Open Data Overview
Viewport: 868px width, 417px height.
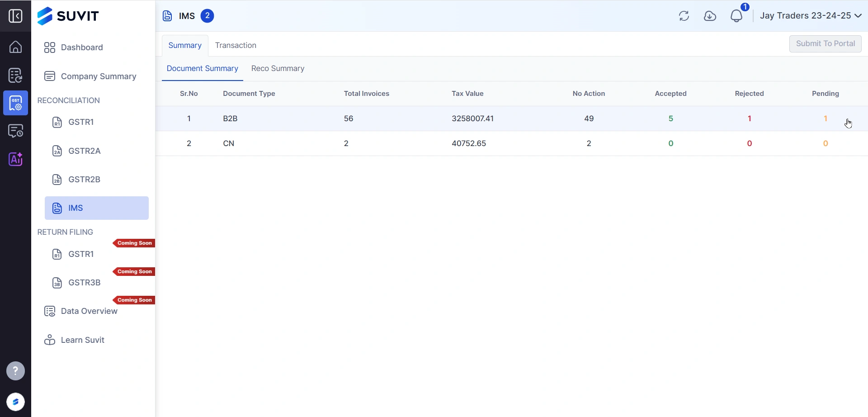[x=80, y=311]
